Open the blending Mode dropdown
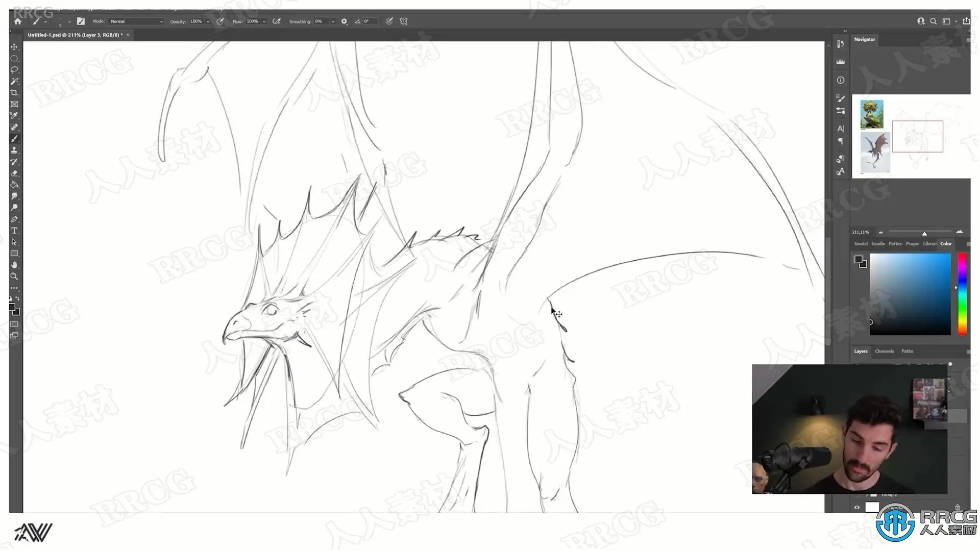Image resolution: width=980 pixels, height=551 pixels. point(136,21)
